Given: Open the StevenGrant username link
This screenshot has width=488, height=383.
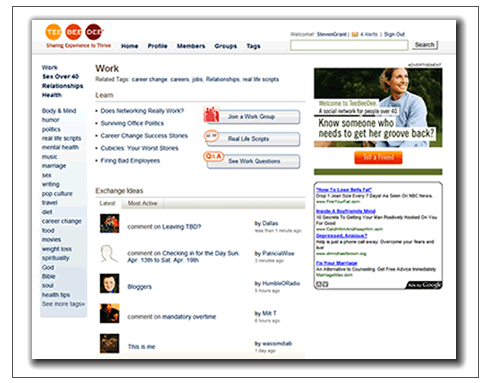Looking at the screenshot, I should (x=332, y=34).
